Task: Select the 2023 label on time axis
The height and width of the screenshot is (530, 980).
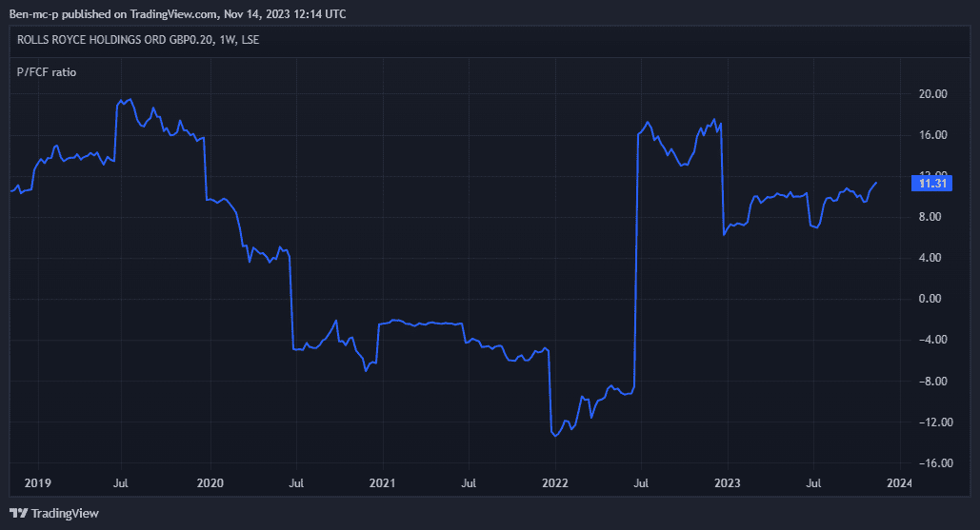Action: [x=727, y=483]
